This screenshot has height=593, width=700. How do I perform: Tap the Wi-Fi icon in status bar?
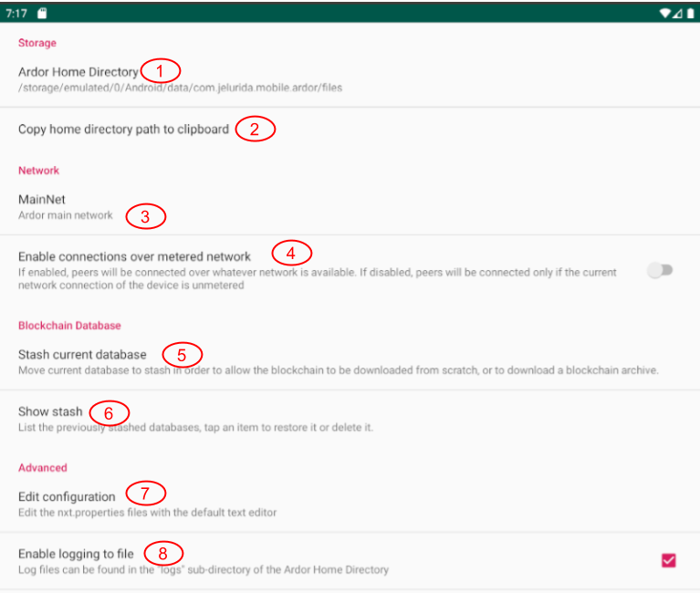pyautogui.click(x=665, y=14)
